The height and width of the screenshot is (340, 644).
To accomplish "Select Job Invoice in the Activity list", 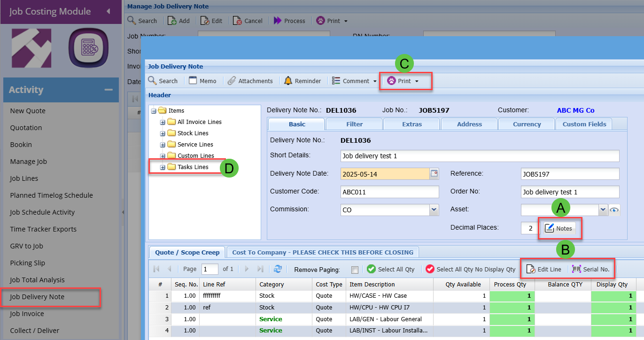I will [x=27, y=314].
